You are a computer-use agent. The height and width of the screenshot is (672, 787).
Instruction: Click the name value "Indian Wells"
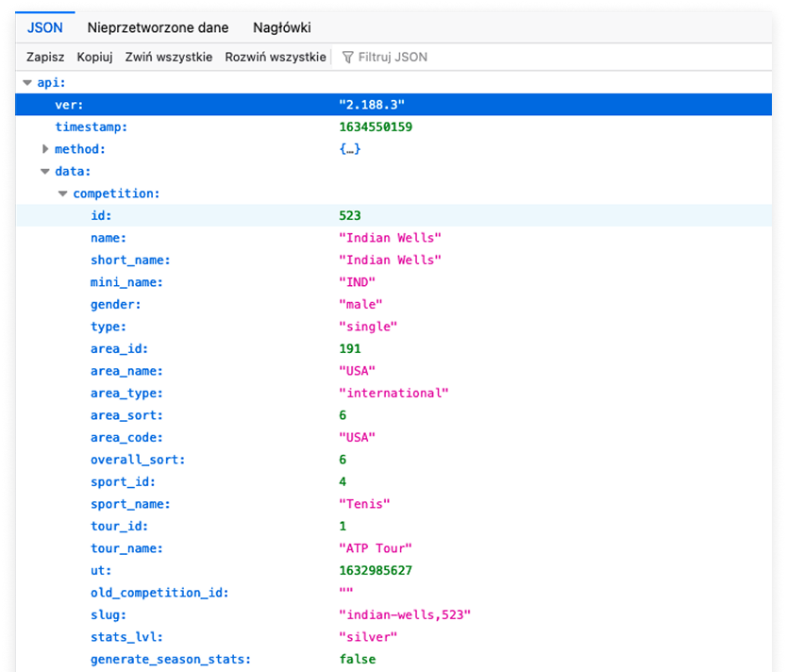tap(390, 238)
